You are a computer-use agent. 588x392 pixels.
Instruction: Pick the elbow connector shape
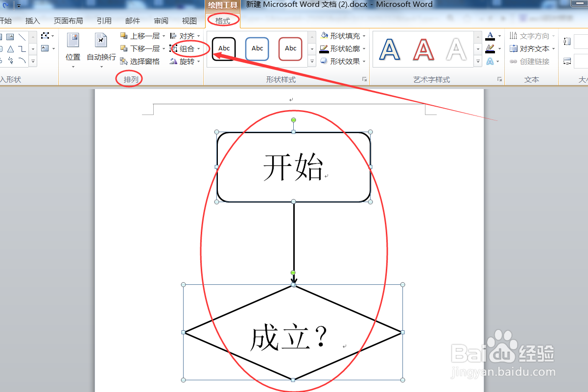pyautogui.click(x=22, y=48)
